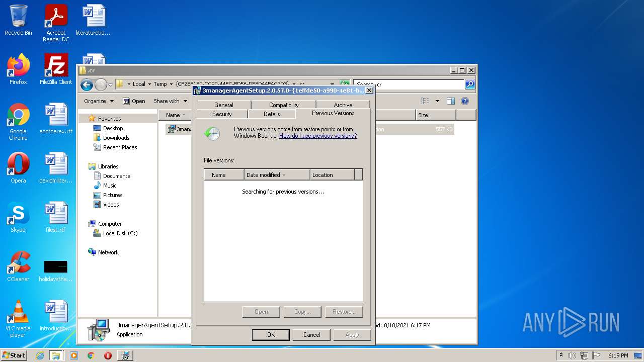Open the Recycle Bin desktop icon
Image resolution: width=644 pixels, height=362 pixels.
18,20
